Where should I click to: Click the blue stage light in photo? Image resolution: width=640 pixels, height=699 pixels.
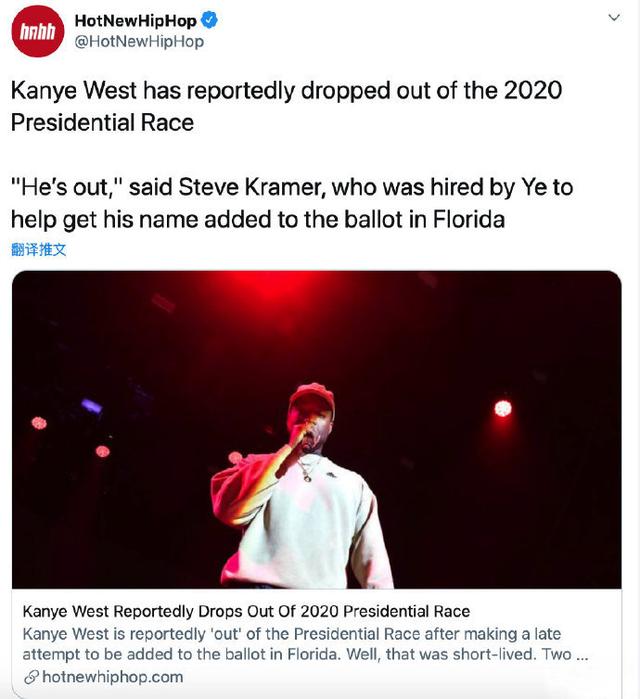point(91,406)
